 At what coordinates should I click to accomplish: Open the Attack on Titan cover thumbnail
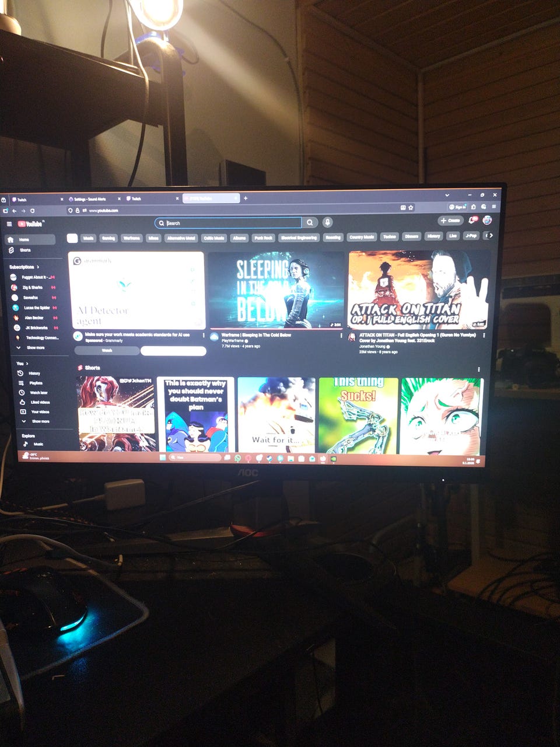[418, 289]
